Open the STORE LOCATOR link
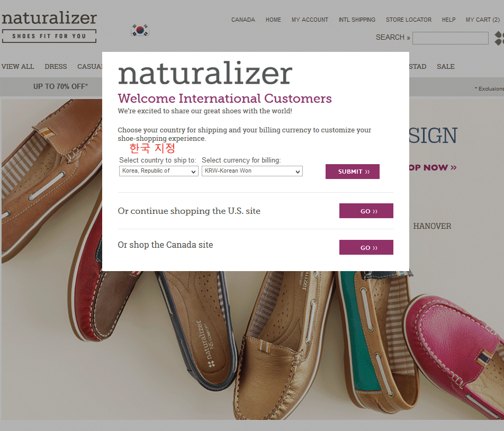Viewport: 504px width, 431px height. [409, 20]
